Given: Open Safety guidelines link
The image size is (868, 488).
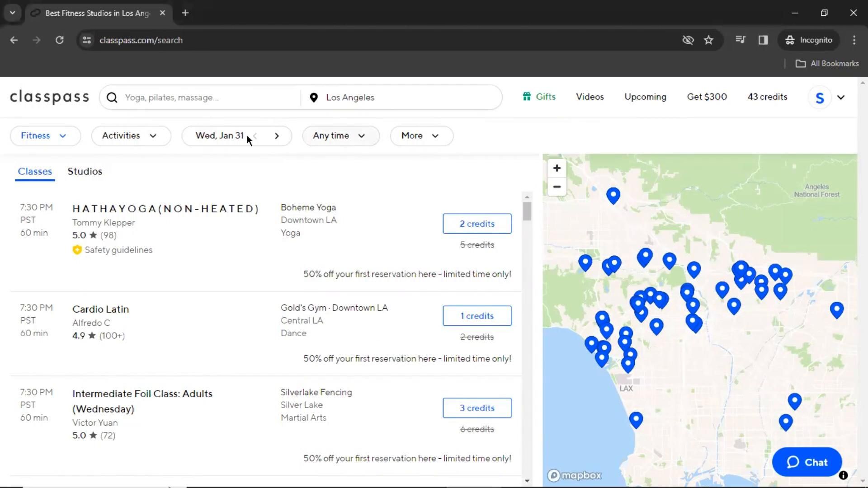Looking at the screenshot, I should [118, 250].
